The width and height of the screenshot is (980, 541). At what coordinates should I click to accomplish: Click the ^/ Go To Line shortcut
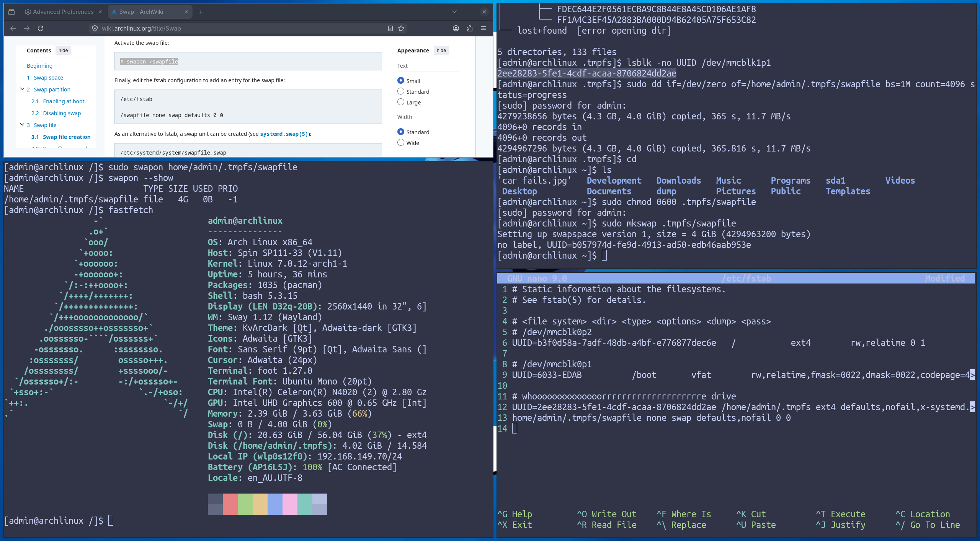click(x=928, y=525)
